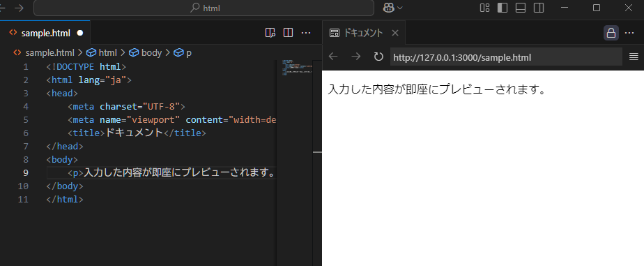Click the html search box in the title bar
Screen dimensions: 644x266
click(x=204, y=8)
